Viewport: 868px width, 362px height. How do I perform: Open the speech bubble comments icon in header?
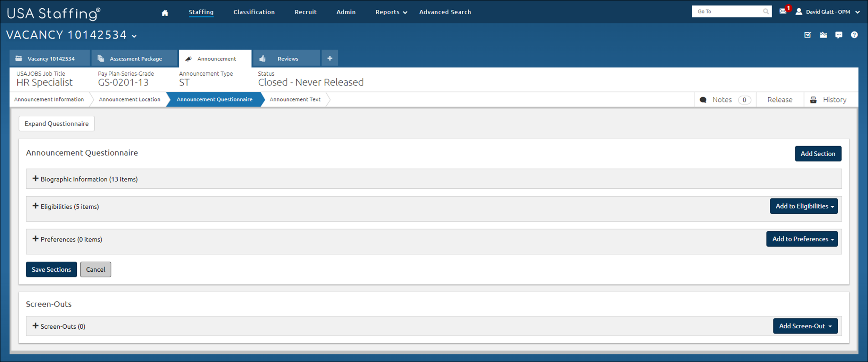coord(838,35)
